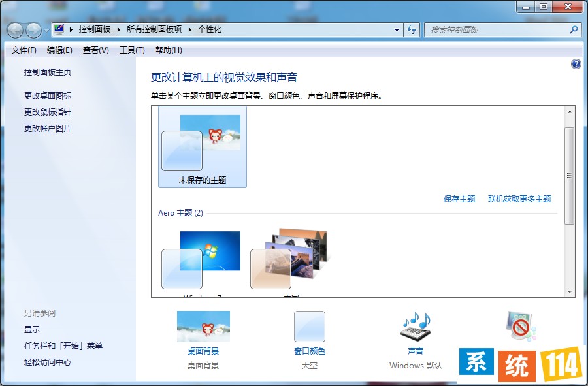
Task: Open the 工具 menu
Action: [x=133, y=50]
